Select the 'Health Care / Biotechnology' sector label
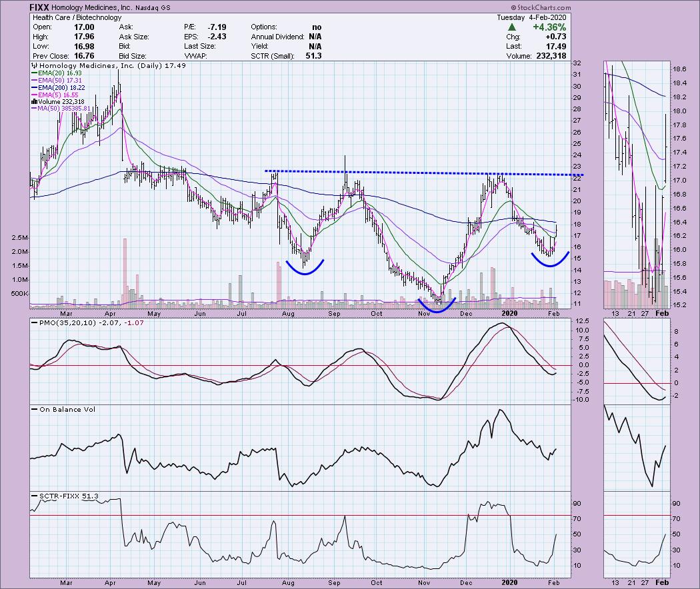The width and height of the screenshot is (700, 589). pos(77,17)
